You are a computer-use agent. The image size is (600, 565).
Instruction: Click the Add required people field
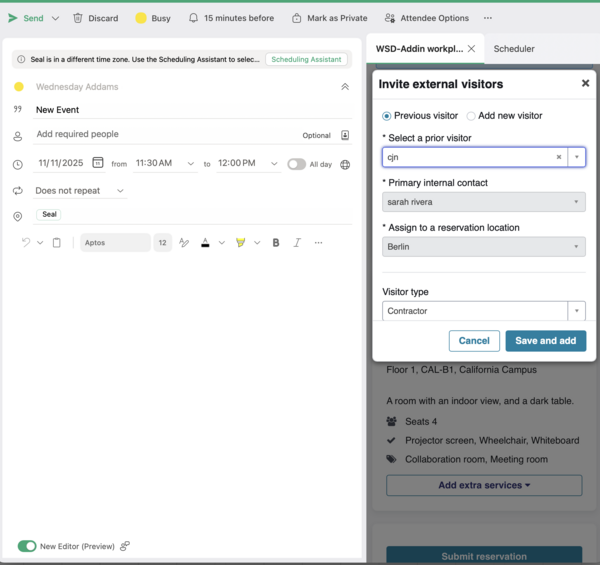point(165,134)
